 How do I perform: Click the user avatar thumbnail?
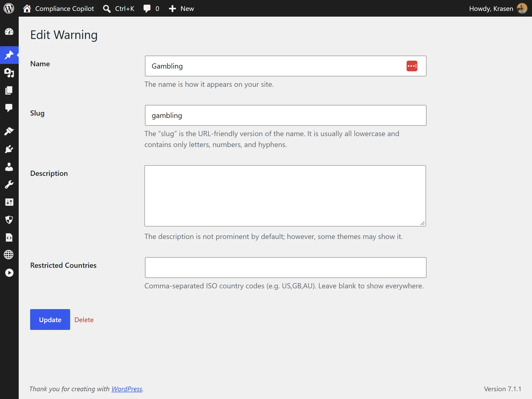click(522, 9)
